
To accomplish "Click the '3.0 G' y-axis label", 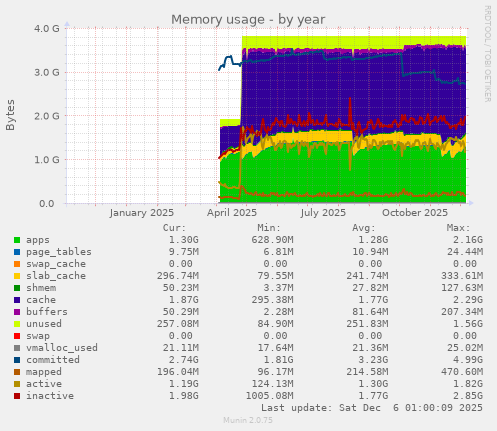I will (47, 72).
